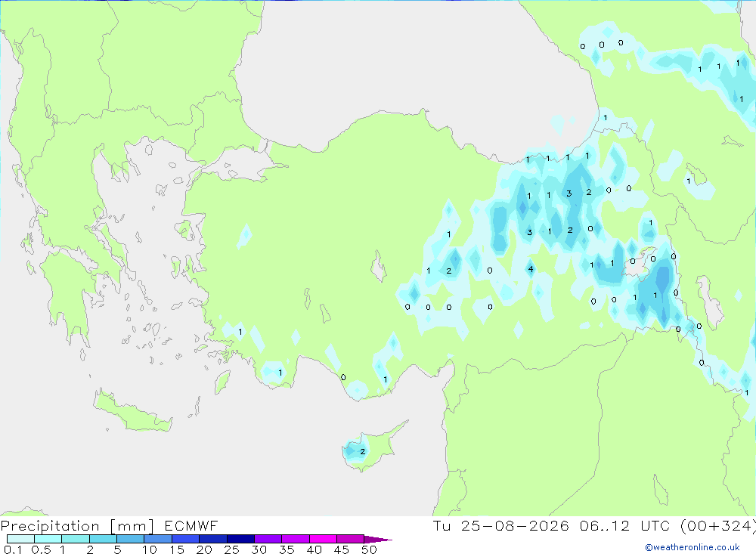Click the 35–40 mm legend color box
The height and width of the screenshot is (554, 756).
[x=296, y=539]
